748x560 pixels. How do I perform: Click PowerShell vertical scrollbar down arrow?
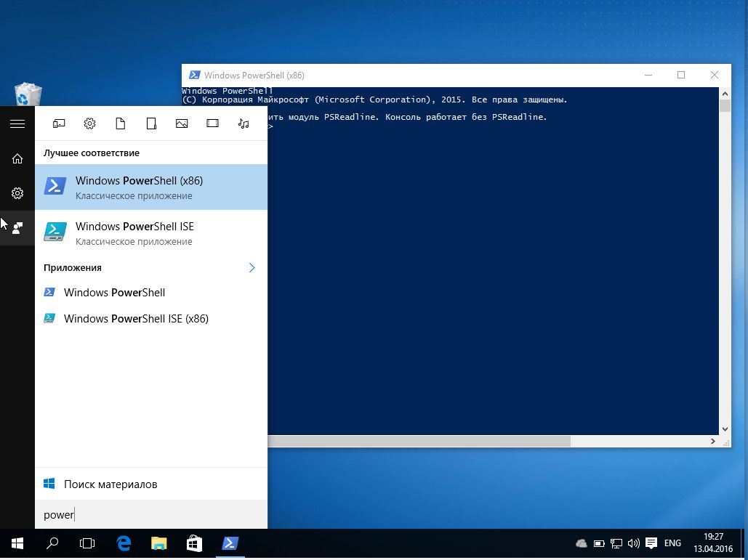725,429
